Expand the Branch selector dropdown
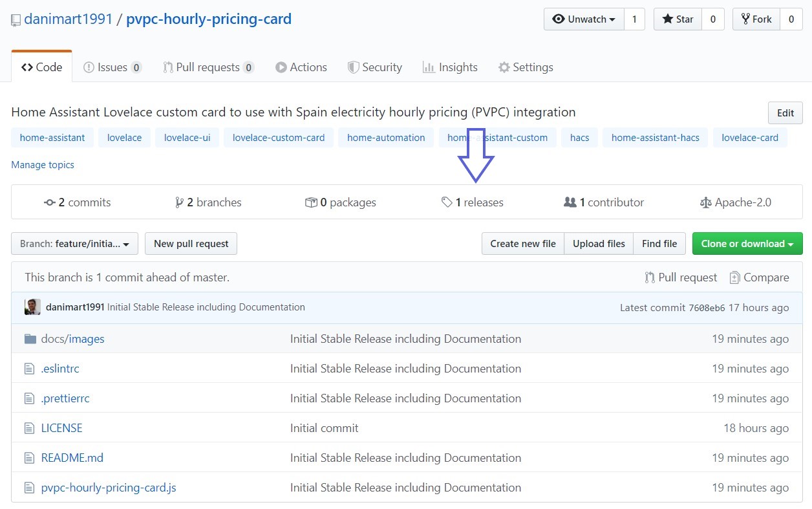 point(74,244)
